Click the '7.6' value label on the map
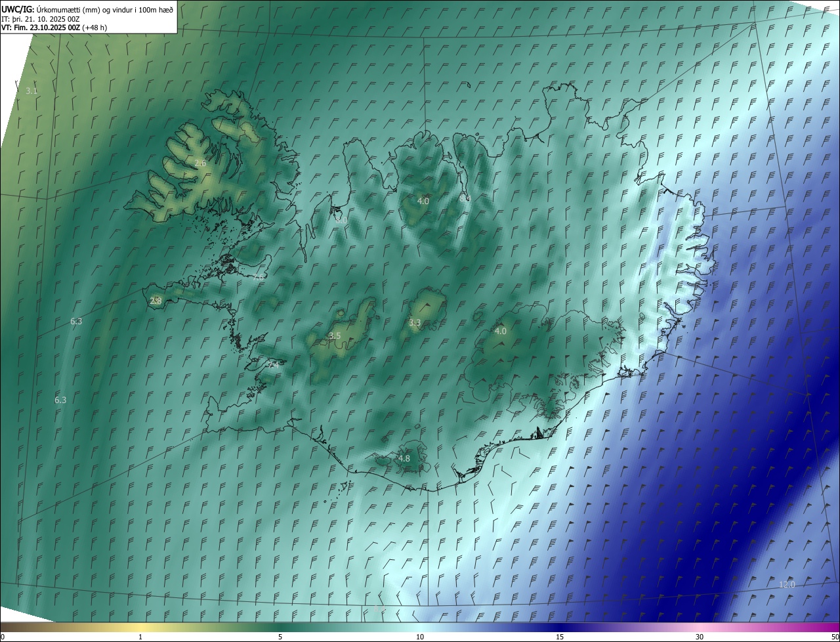This screenshot has width=840, height=642. (259, 277)
